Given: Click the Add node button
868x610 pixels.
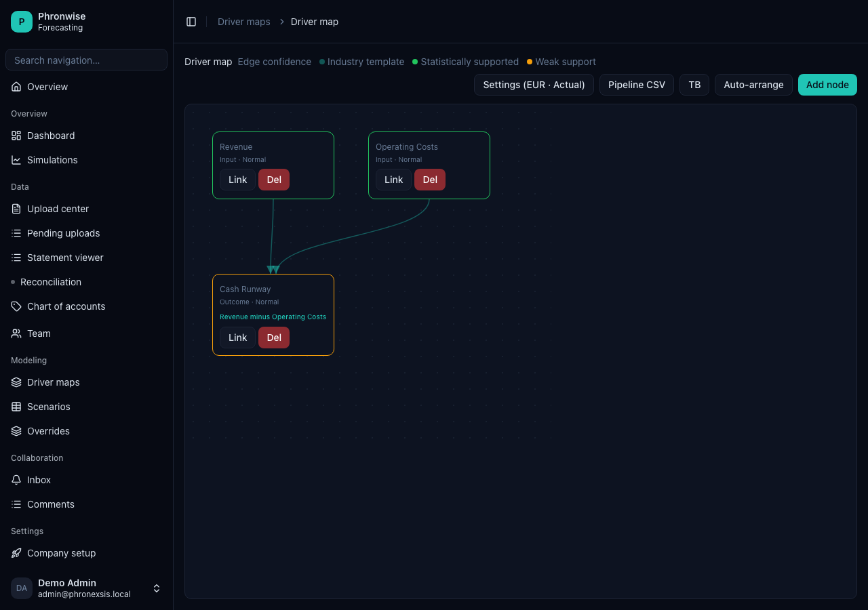Looking at the screenshot, I should pos(827,85).
